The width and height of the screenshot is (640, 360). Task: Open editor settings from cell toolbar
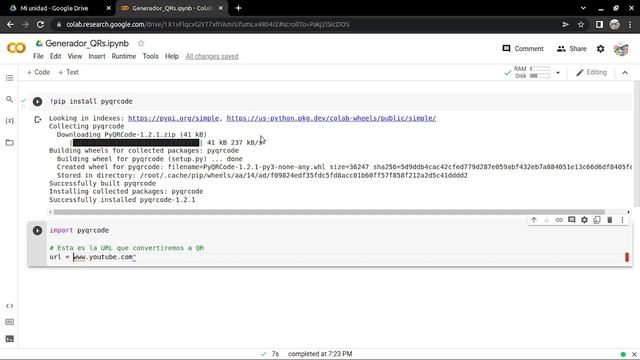[x=584, y=220]
